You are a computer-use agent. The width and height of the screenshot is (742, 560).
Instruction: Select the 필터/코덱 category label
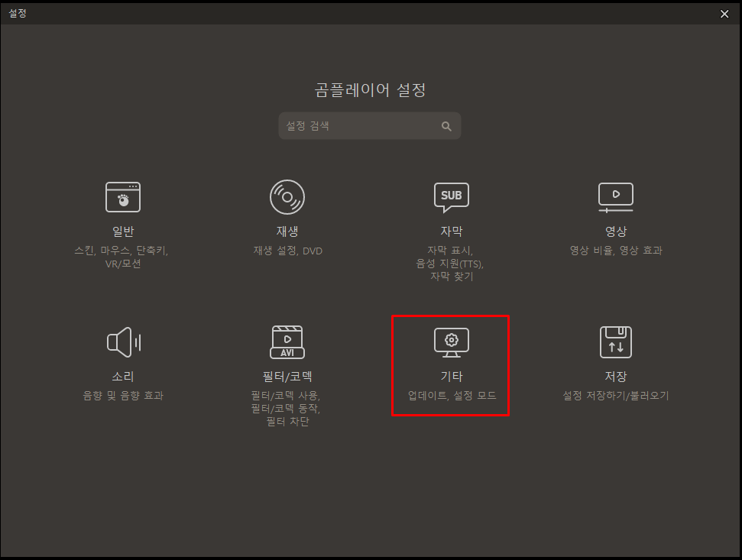point(287,377)
